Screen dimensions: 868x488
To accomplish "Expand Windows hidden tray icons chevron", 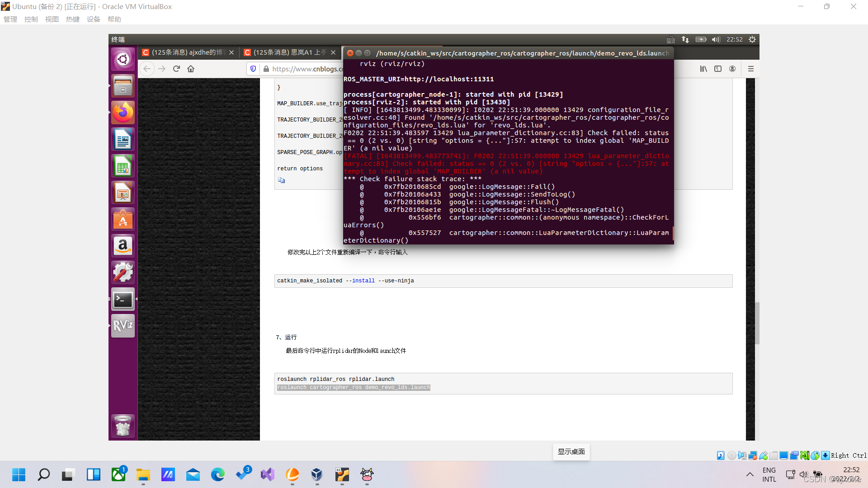I will tap(750, 474).
